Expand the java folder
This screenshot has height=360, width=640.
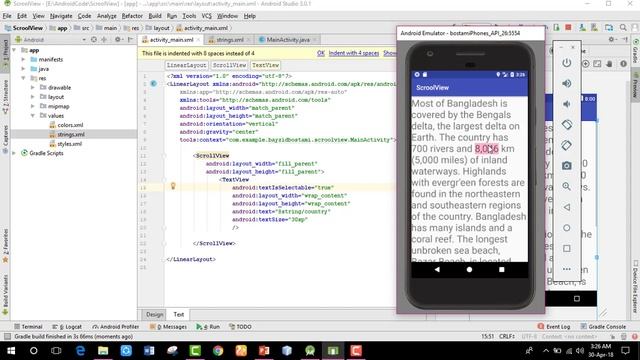pos(23,69)
